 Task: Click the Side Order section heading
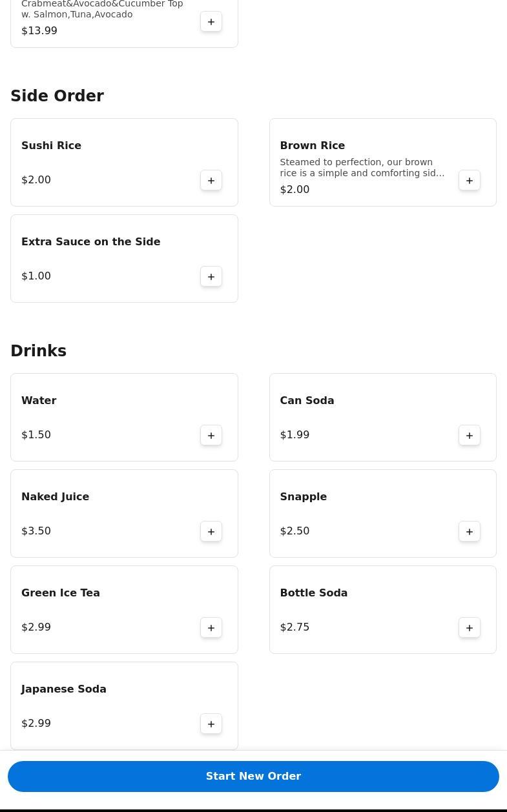click(x=57, y=96)
